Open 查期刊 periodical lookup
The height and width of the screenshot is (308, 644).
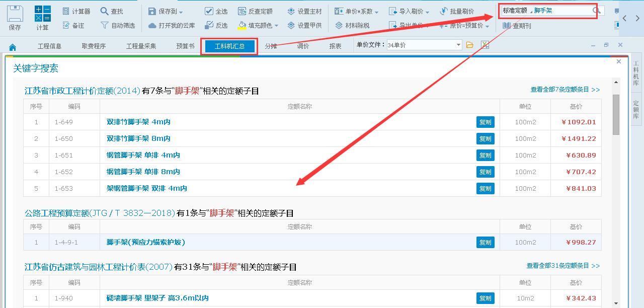517,26
